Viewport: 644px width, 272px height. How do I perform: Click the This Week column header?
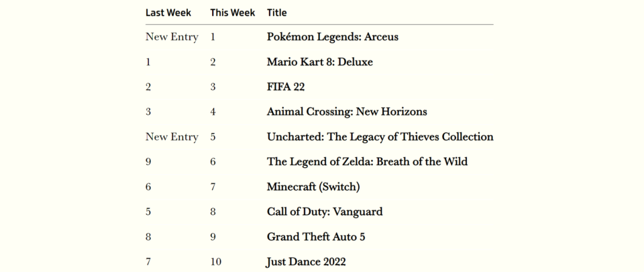coord(233,13)
